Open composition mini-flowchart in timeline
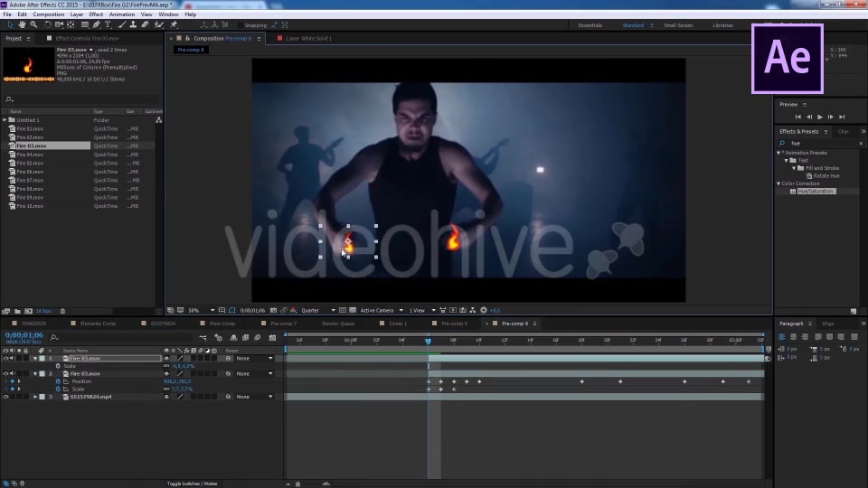868x488 pixels. pyautogui.click(x=203, y=337)
